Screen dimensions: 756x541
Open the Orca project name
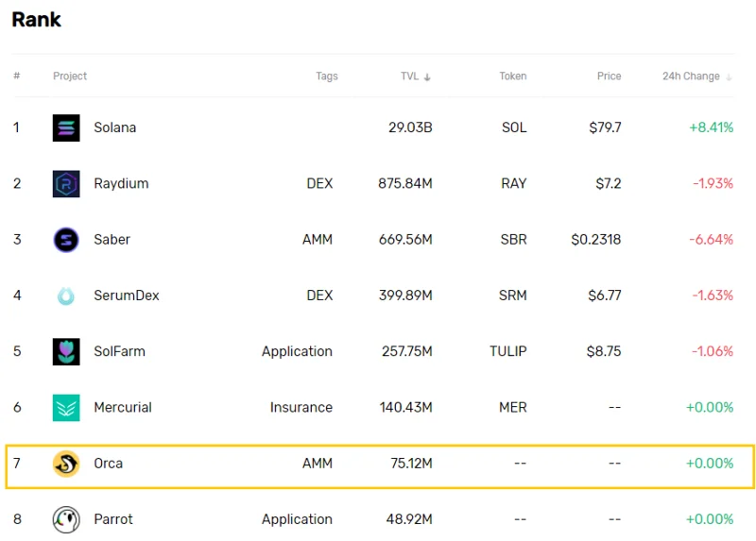(x=109, y=464)
